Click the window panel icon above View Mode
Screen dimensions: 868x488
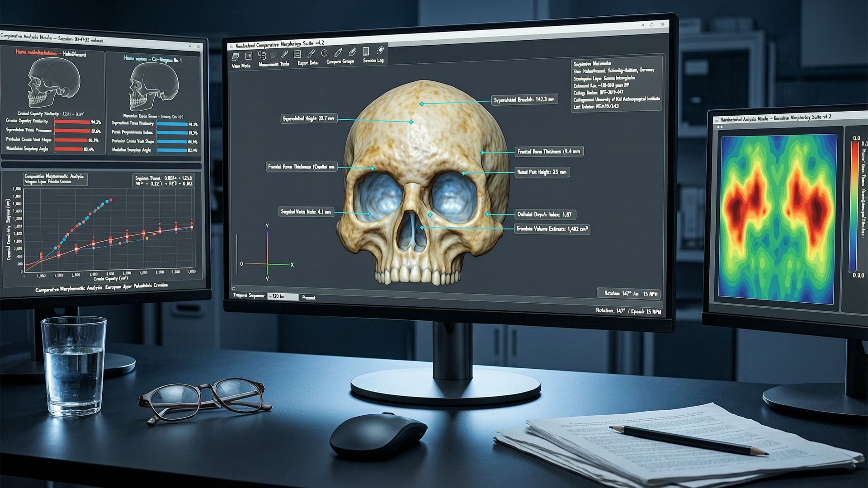(249, 56)
